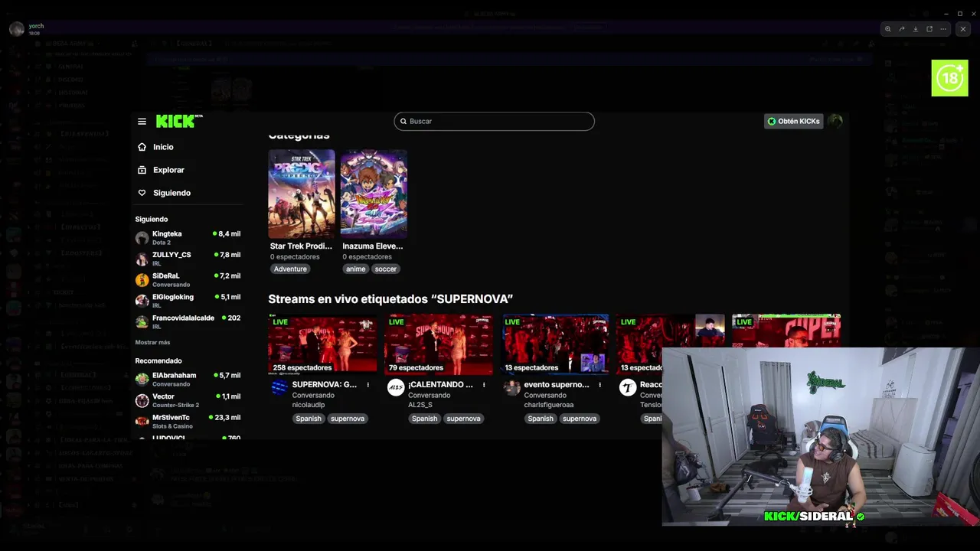This screenshot has width=980, height=551.
Task: Open Kingteka's avatar in Siguiendo list
Action: (x=142, y=238)
